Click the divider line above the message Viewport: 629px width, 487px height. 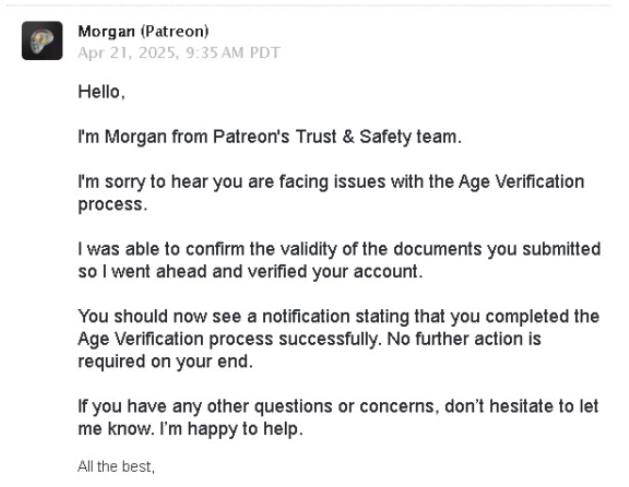[309, 5]
